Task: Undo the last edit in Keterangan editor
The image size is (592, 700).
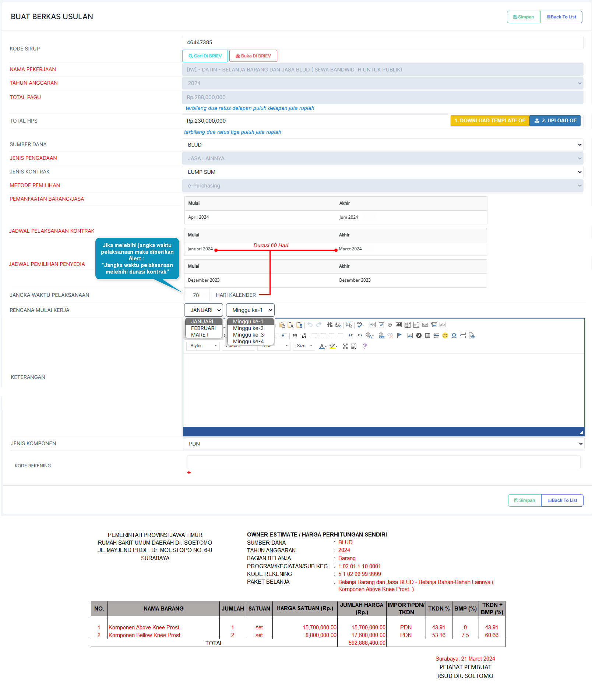Action: point(310,325)
